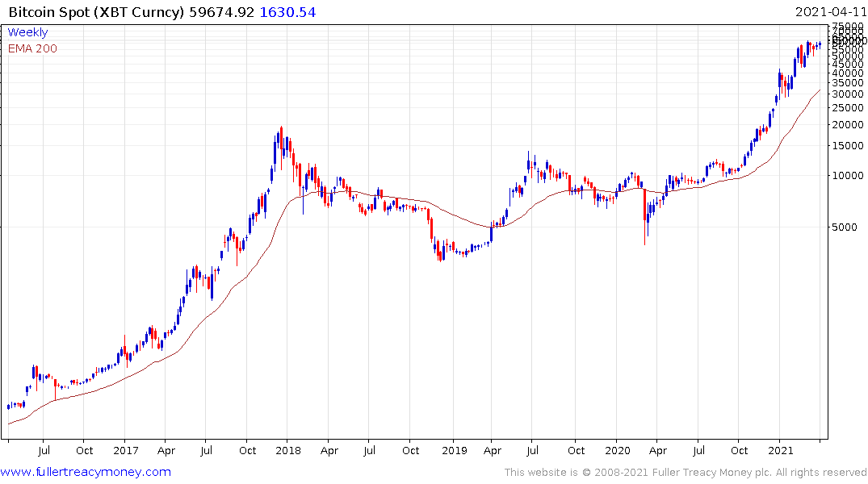The width and height of the screenshot is (868, 484).
Task: Click the 2019 label on the time axis
Action: 455,450
